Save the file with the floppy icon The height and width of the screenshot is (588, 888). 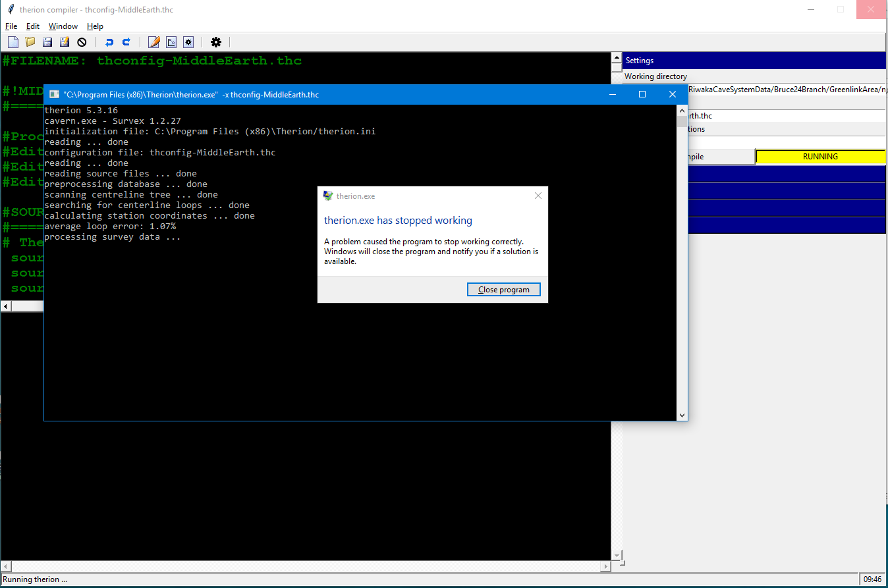click(x=47, y=42)
